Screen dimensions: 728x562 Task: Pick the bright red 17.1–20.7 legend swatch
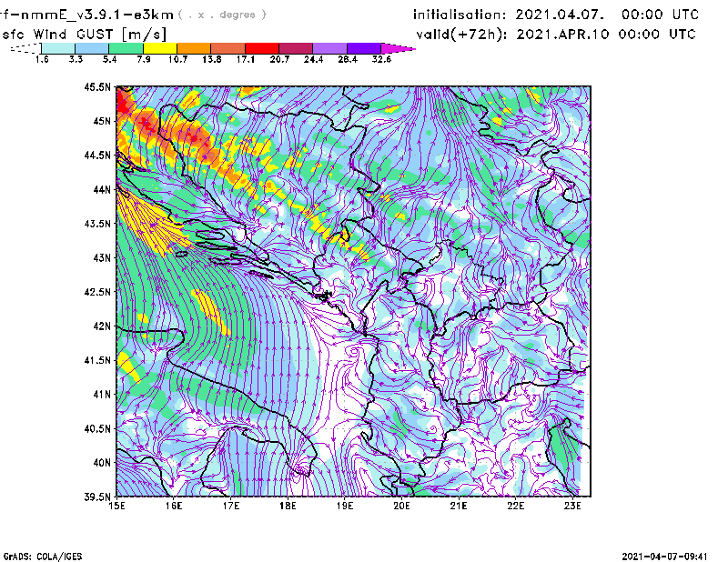pyautogui.click(x=262, y=48)
